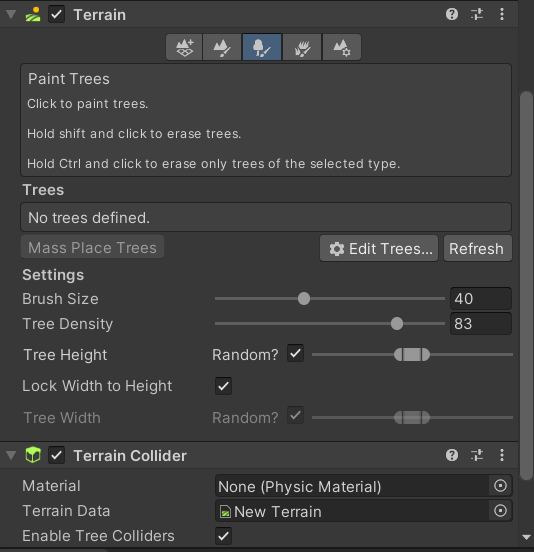
Task: Click the 'Paint Trees' heading text
Action: 69,79
